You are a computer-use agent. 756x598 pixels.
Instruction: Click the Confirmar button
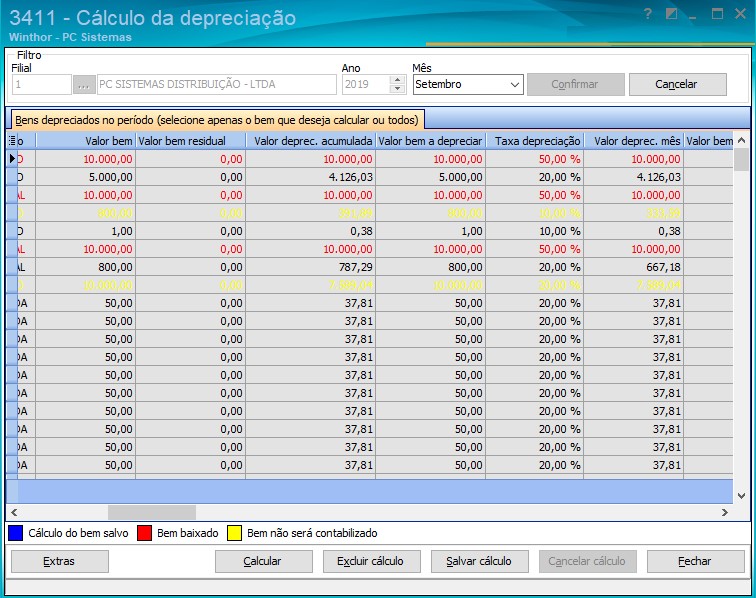[x=576, y=84]
